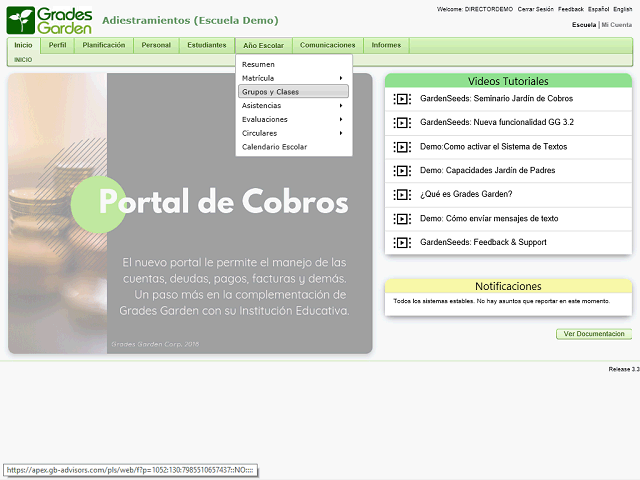Play video icon for Seminario Jardín de Cobros
The image size is (640, 480).
pyautogui.click(x=402, y=99)
